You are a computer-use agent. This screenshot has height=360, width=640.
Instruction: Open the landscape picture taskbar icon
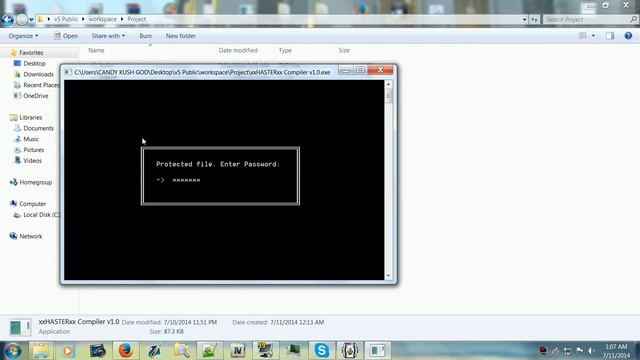tap(209, 350)
